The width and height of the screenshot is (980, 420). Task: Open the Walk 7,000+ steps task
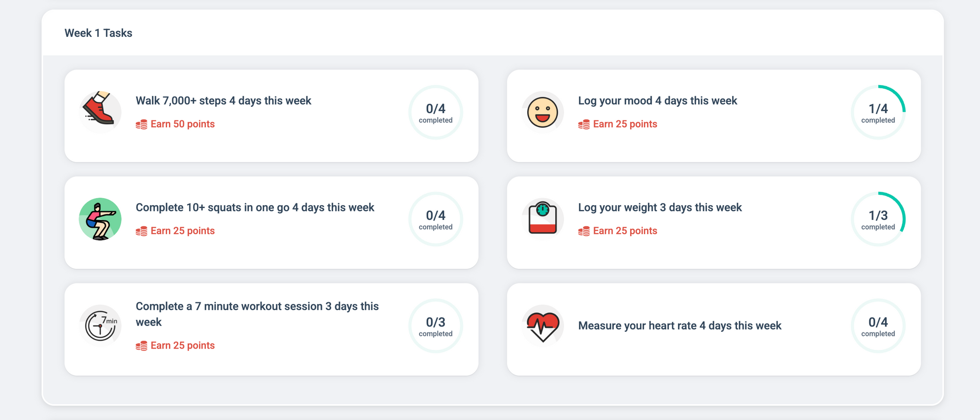click(223, 101)
